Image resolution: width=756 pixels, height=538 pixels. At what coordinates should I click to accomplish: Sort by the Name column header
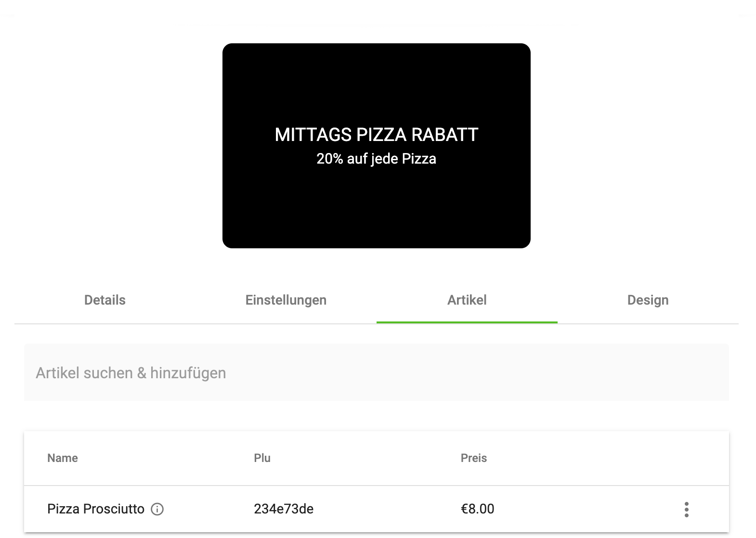pos(63,458)
